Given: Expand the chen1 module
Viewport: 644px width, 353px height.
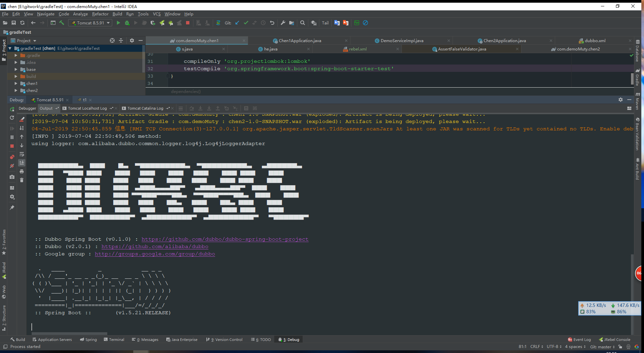Looking at the screenshot, I should [16, 84].
